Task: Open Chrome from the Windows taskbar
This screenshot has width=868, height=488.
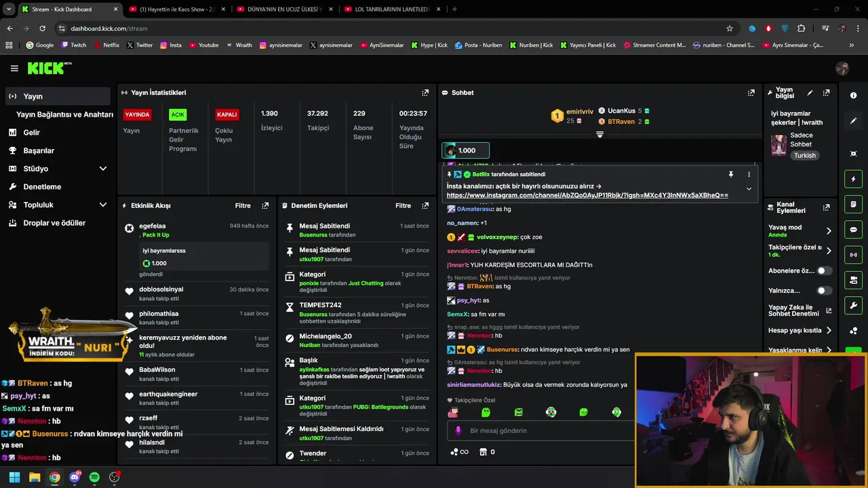Action: (x=54, y=477)
